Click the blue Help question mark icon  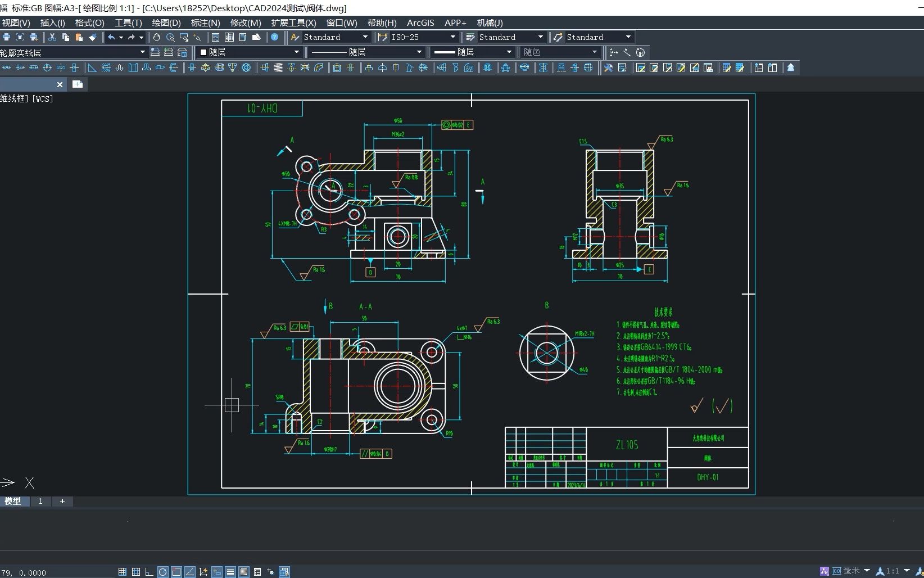pyautogui.click(x=275, y=37)
